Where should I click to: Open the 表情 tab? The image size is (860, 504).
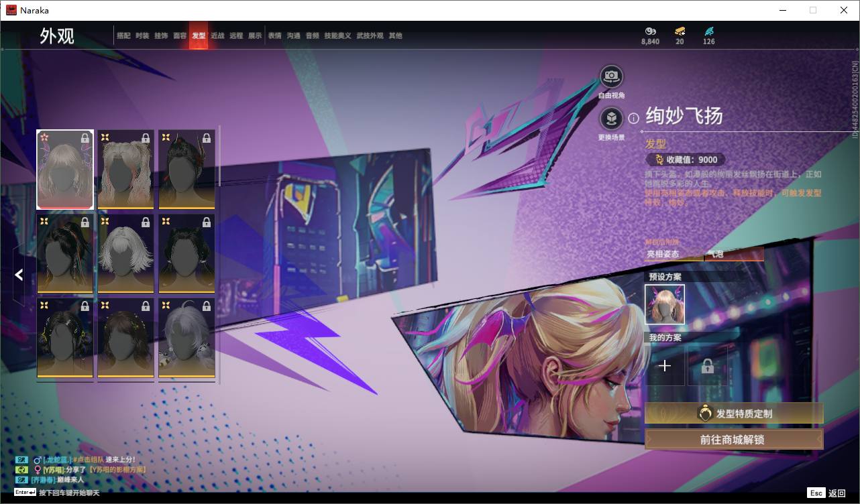(274, 36)
